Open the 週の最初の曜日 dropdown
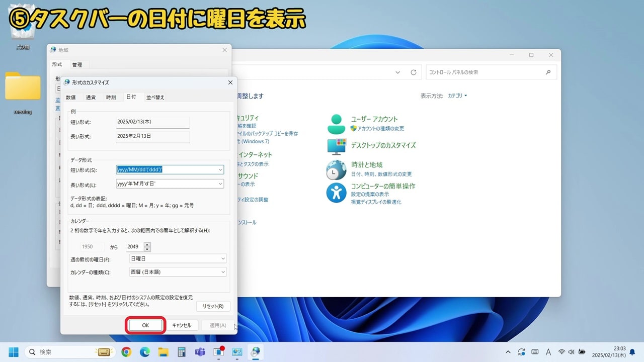The height and width of the screenshot is (362, 644). point(178,258)
